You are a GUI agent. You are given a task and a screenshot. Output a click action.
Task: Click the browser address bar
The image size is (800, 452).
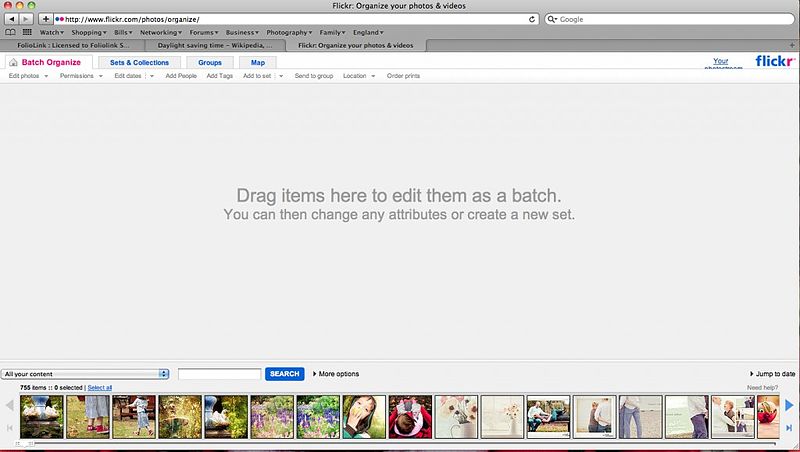296,19
